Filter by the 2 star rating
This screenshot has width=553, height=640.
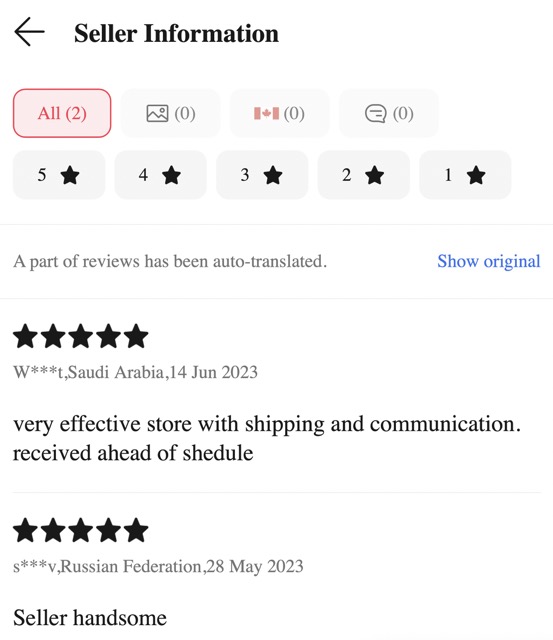[x=364, y=175]
